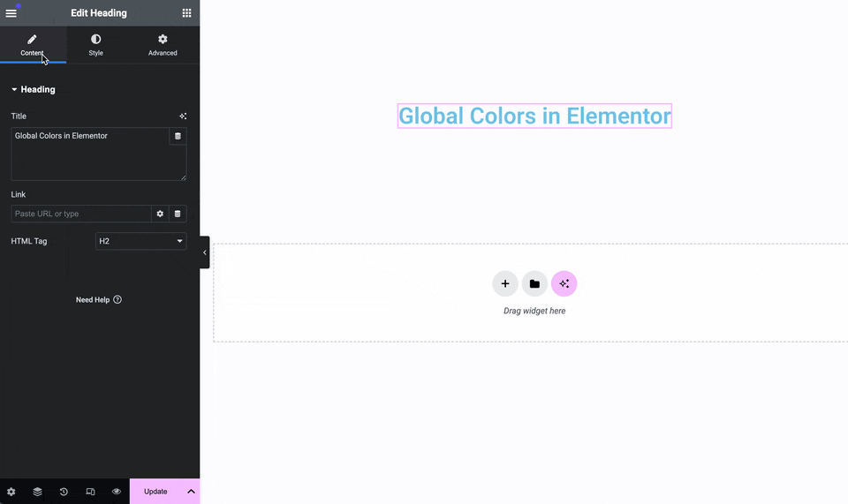Click the Link URL input field

[x=81, y=214]
